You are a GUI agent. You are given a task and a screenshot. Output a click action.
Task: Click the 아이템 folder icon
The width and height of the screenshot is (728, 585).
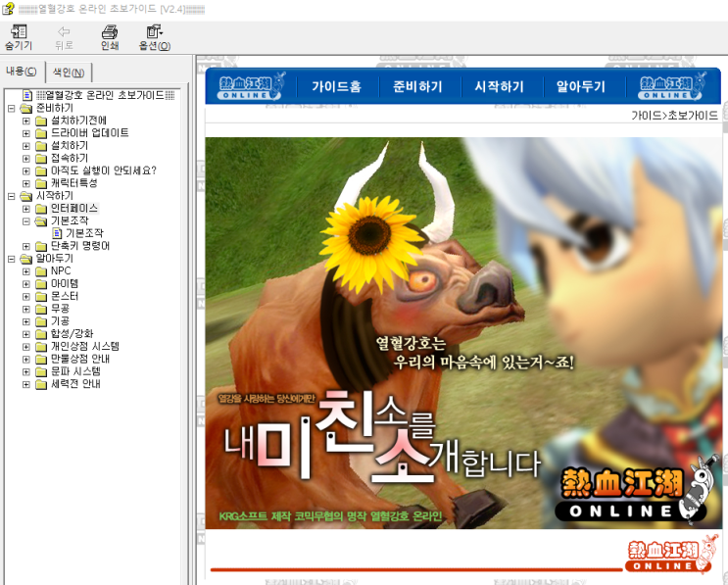41,283
